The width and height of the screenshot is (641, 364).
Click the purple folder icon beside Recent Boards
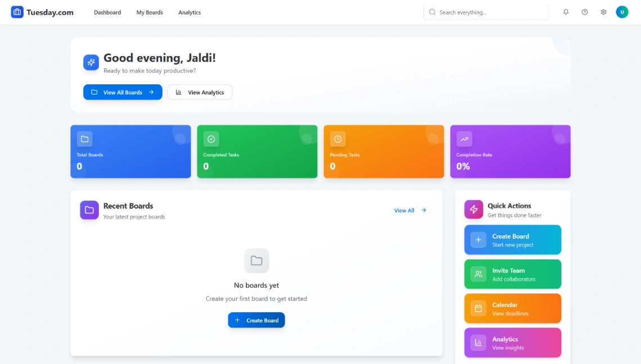pos(89,210)
